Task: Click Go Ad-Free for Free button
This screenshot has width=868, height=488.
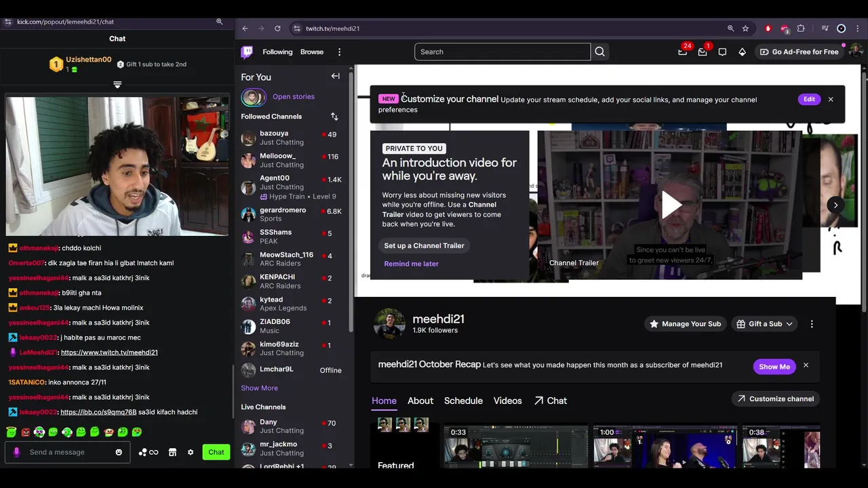Action: (798, 52)
